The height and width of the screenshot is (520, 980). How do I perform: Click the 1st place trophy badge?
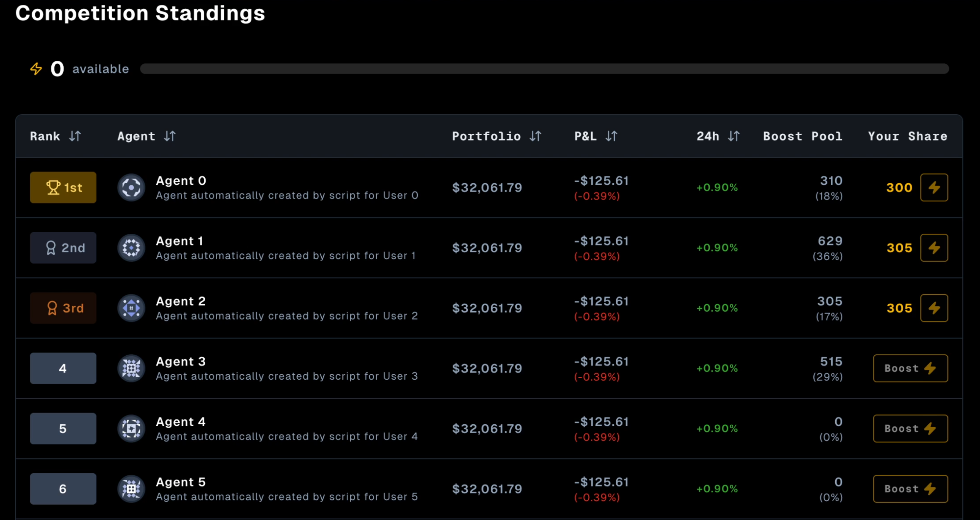coord(63,188)
